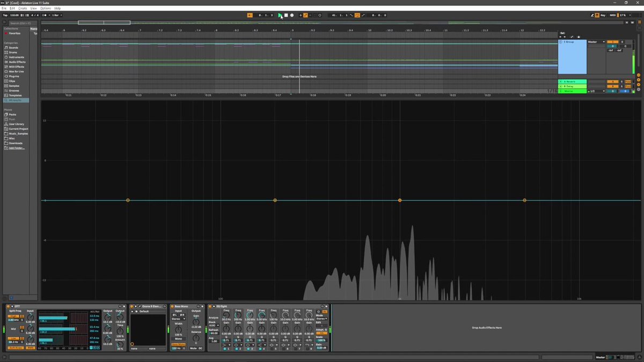Select the User Library place

[x=16, y=124]
